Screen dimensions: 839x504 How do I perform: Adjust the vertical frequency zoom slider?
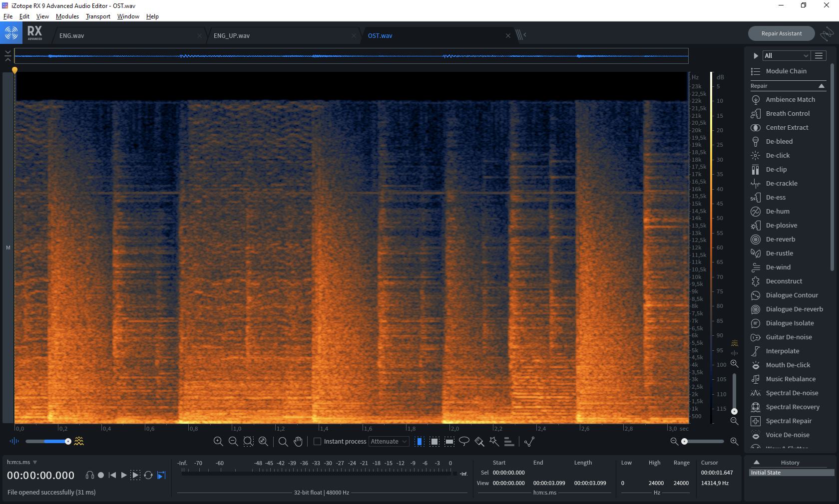[x=734, y=394]
